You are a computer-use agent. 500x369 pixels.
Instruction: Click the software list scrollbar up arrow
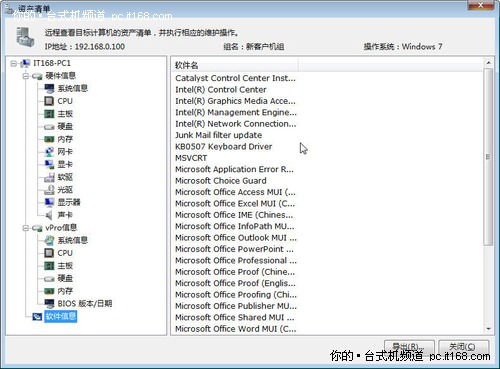coord(488,63)
